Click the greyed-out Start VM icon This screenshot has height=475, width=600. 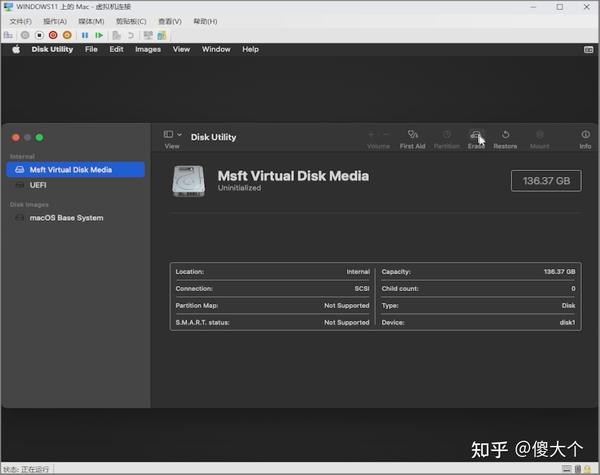(x=25, y=35)
